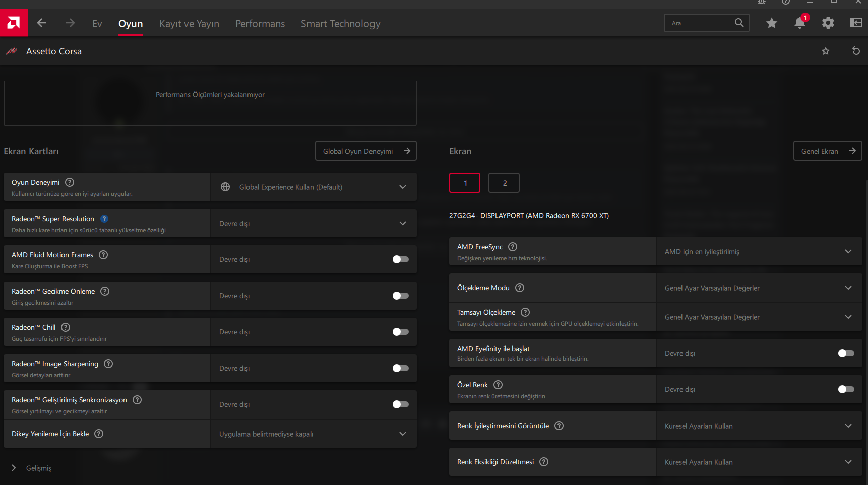This screenshot has height=485, width=868.
Task: Select display 2 button
Action: pyautogui.click(x=504, y=183)
